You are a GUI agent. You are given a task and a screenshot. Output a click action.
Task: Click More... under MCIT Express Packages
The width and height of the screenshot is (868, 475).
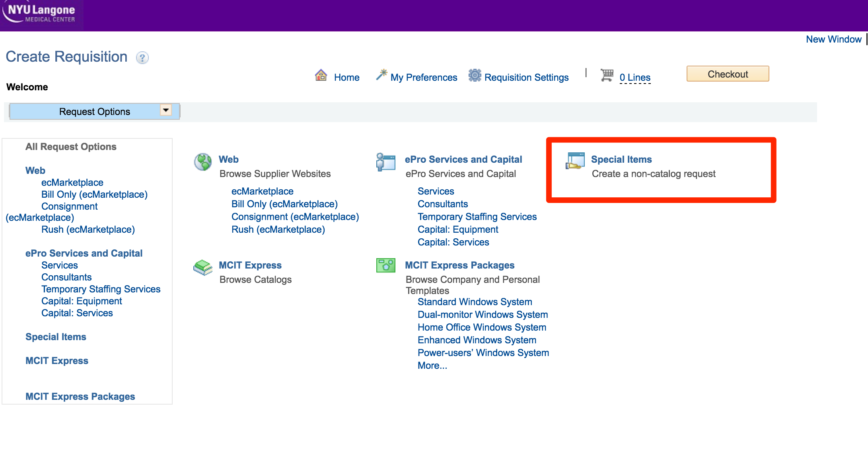click(432, 366)
